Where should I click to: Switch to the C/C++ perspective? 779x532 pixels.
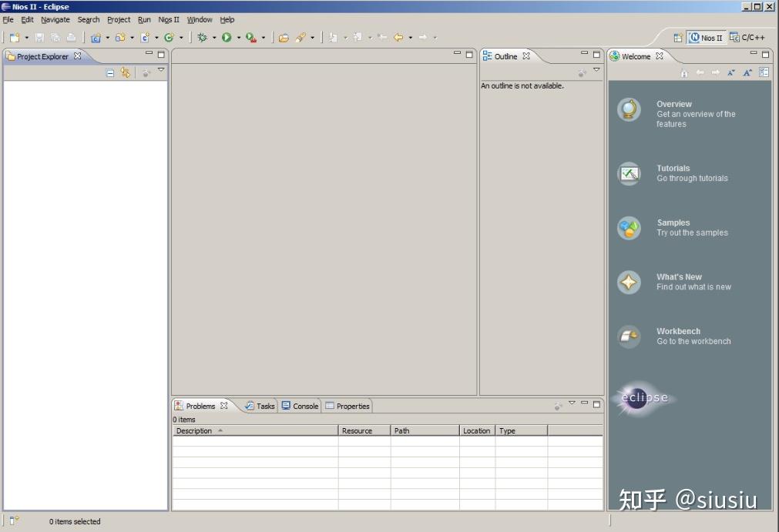747,38
